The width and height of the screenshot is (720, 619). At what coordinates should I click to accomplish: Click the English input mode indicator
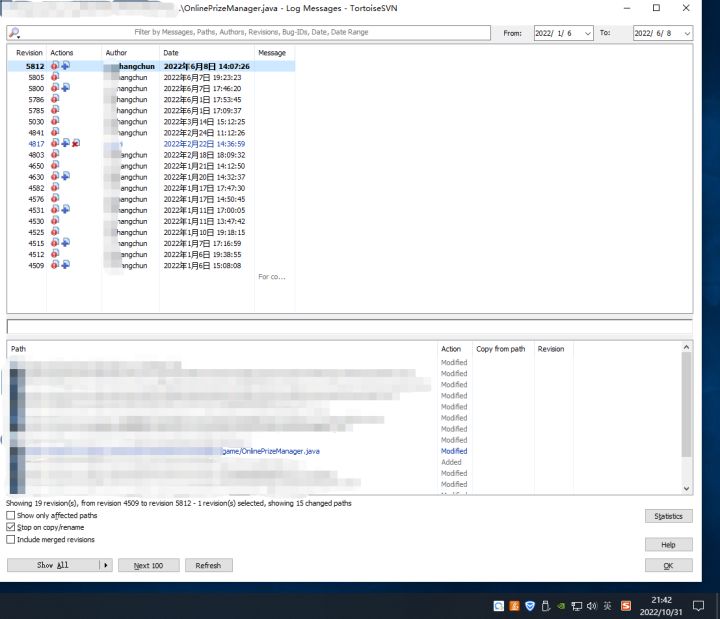tap(608, 606)
